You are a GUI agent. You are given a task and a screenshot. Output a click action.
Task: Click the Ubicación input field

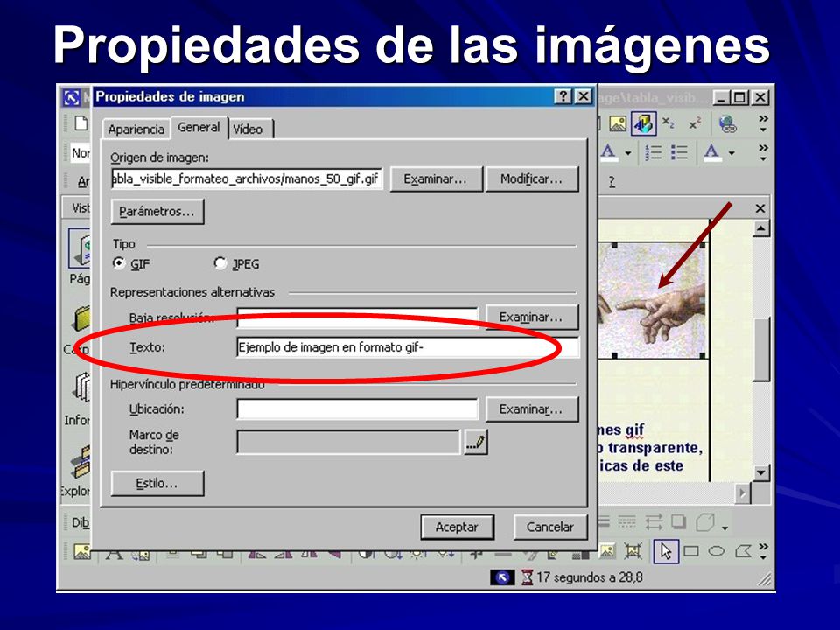(x=357, y=409)
